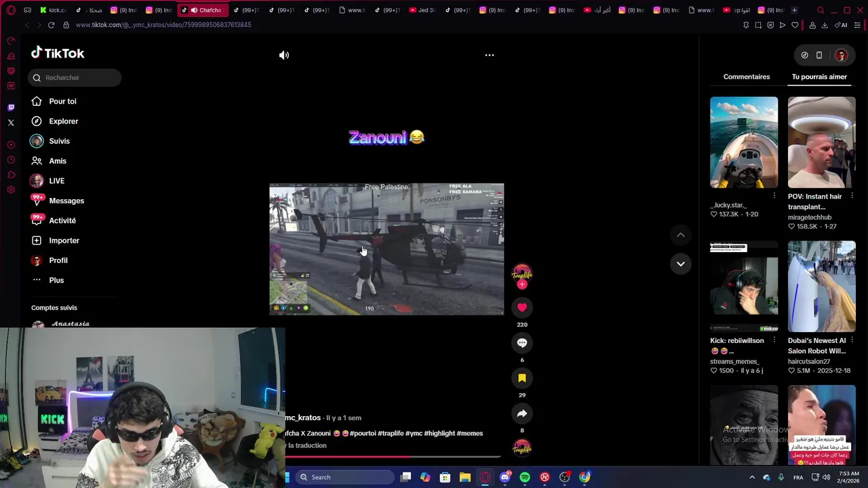Open options for the POV hair transplant card
The width and height of the screenshot is (868, 488).
[852, 196]
